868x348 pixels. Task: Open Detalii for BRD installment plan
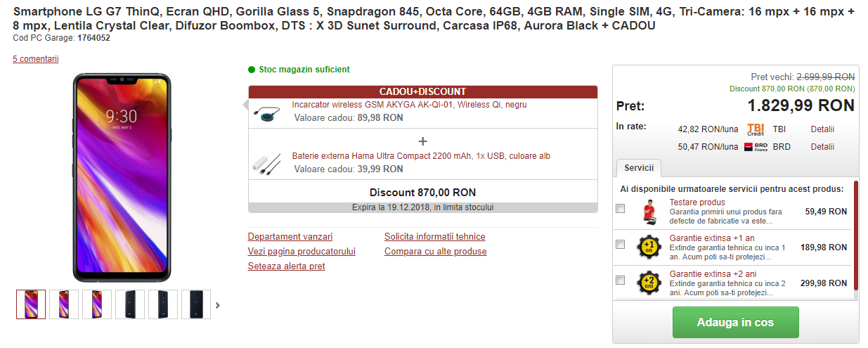click(822, 147)
